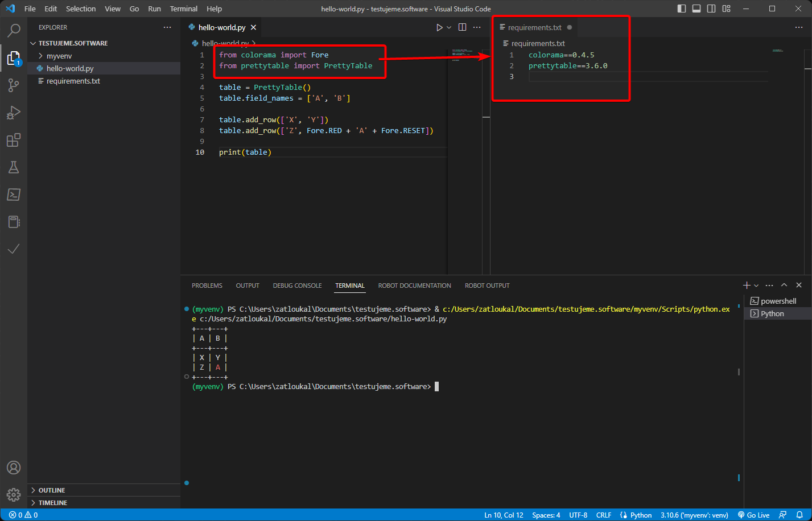
Task: Open requirements.txt in the explorer
Action: (x=73, y=81)
